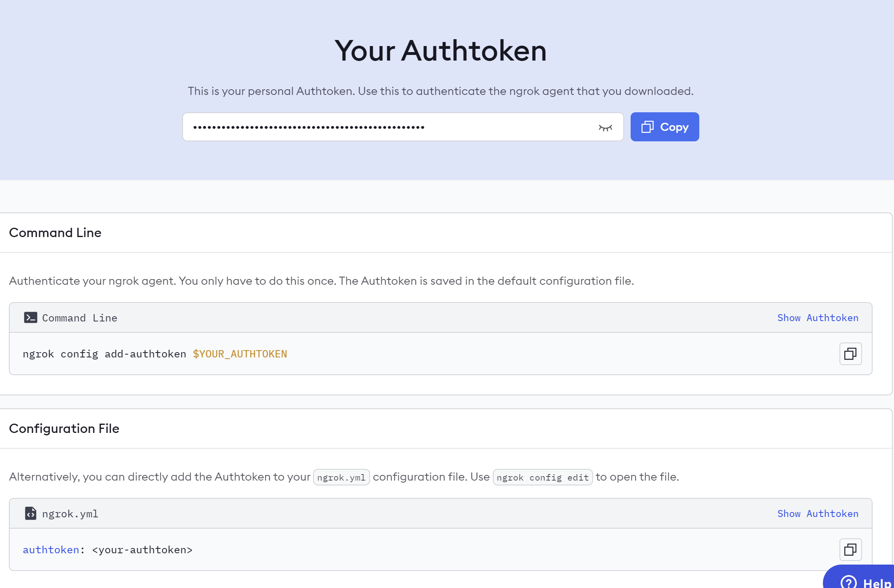Click the $YOUR_AUTHTOKEN placeholder text

[x=240, y=354]
